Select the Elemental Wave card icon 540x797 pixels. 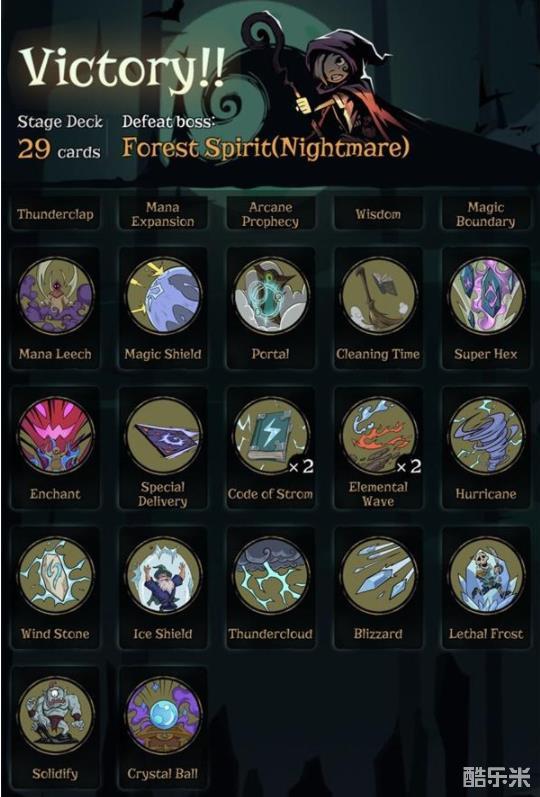click(x=379, y=436)
